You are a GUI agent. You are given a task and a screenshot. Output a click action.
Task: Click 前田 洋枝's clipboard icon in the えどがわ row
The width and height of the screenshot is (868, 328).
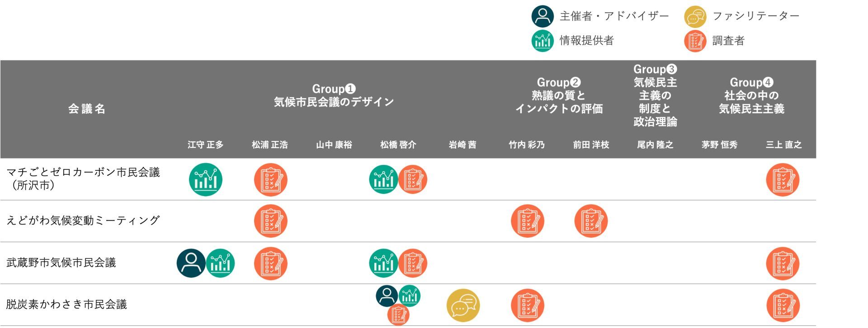click(x=591, y=221)
